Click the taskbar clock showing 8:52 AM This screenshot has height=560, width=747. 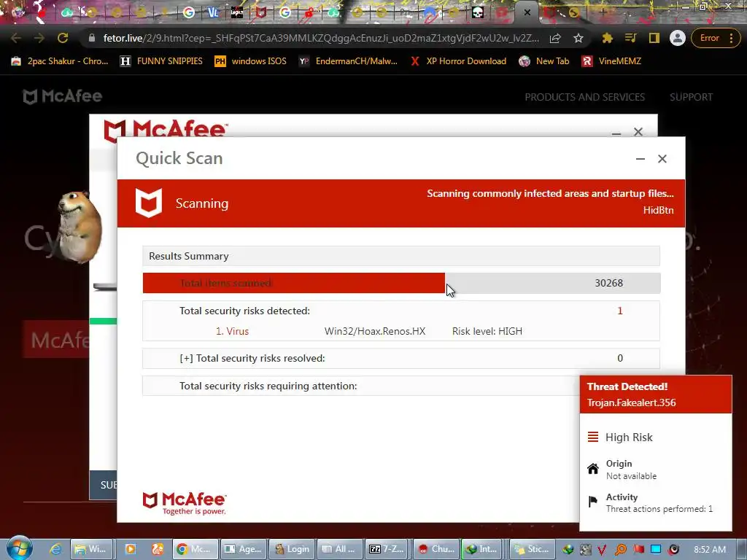coord(710,550)
